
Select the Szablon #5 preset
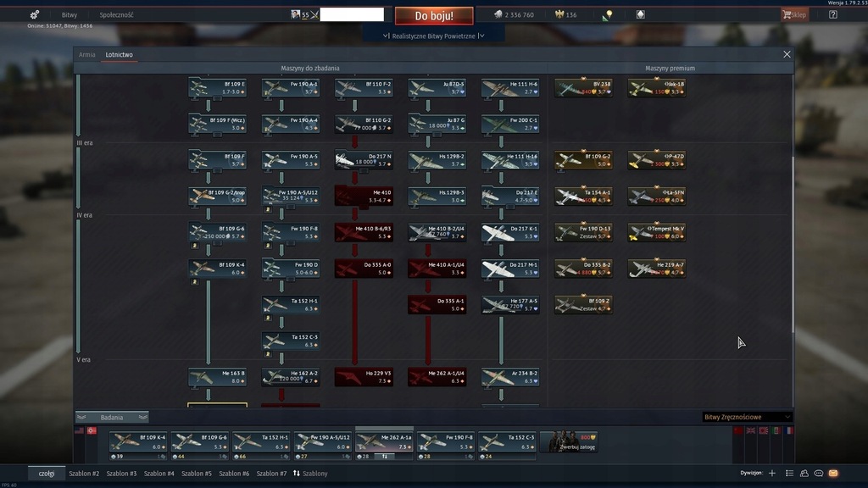click(197, 474)
